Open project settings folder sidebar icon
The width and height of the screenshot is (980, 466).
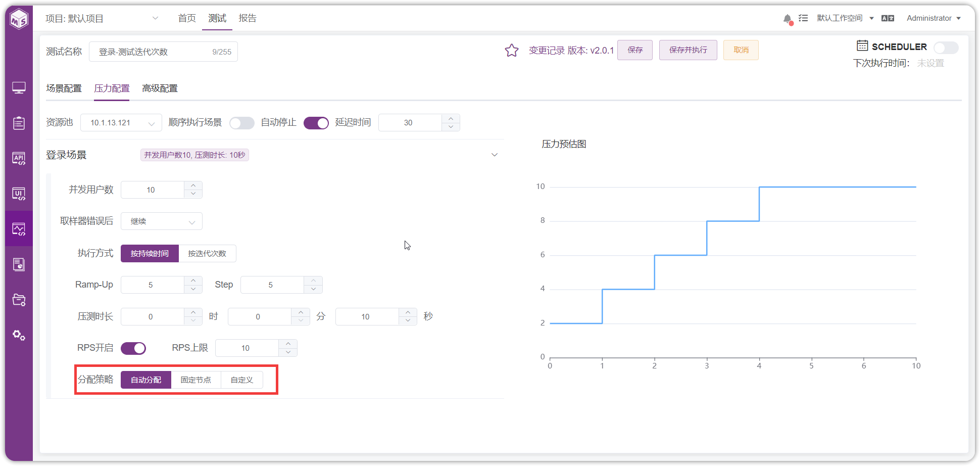[x=19, y=300]
